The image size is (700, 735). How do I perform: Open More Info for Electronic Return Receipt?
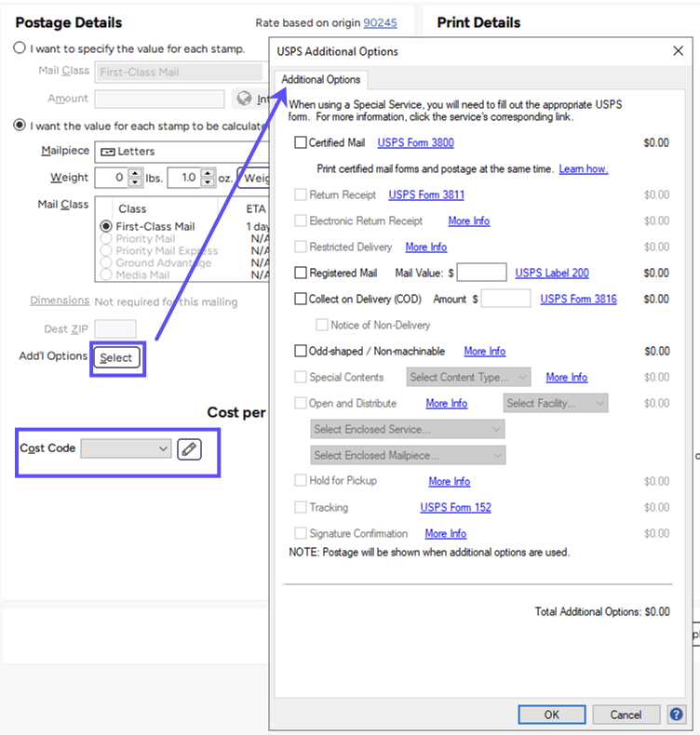coord(469,220)
